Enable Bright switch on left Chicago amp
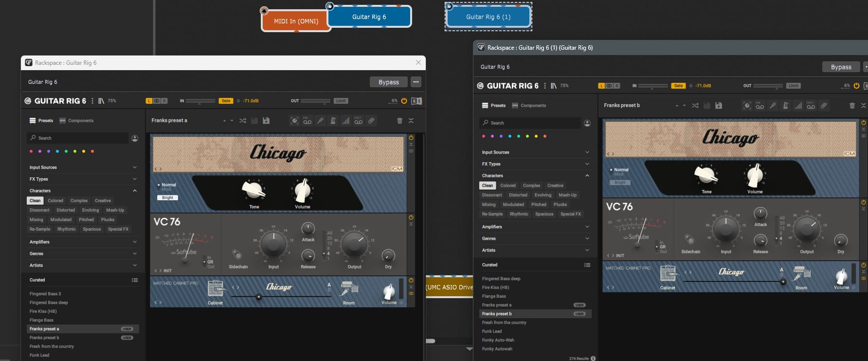This screenshot has width=868, height=361. pos(167,198)
